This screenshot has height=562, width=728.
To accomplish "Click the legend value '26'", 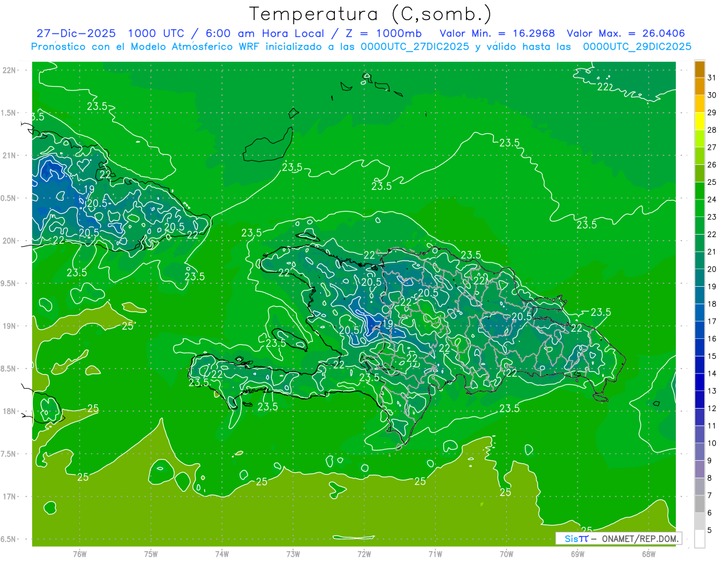I will coord(712,164).
